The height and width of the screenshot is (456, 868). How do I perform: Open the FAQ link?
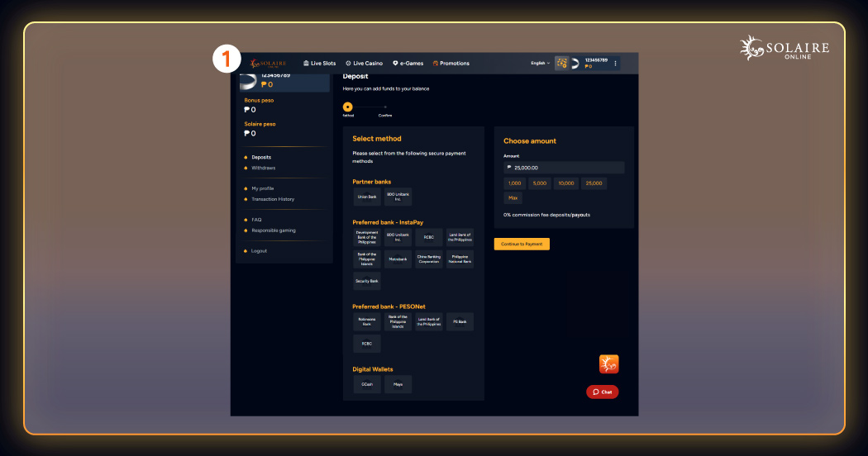(x=256, y=220)
